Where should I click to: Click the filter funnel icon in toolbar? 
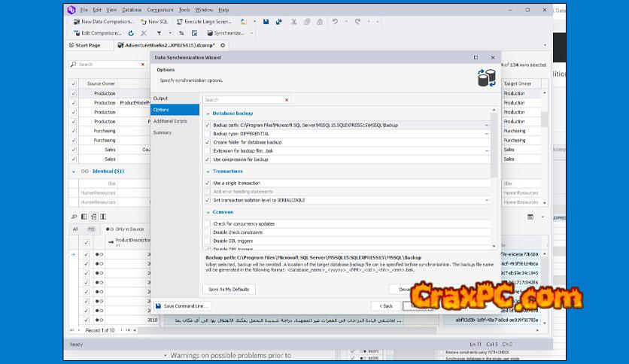click(x=159, y=33)
